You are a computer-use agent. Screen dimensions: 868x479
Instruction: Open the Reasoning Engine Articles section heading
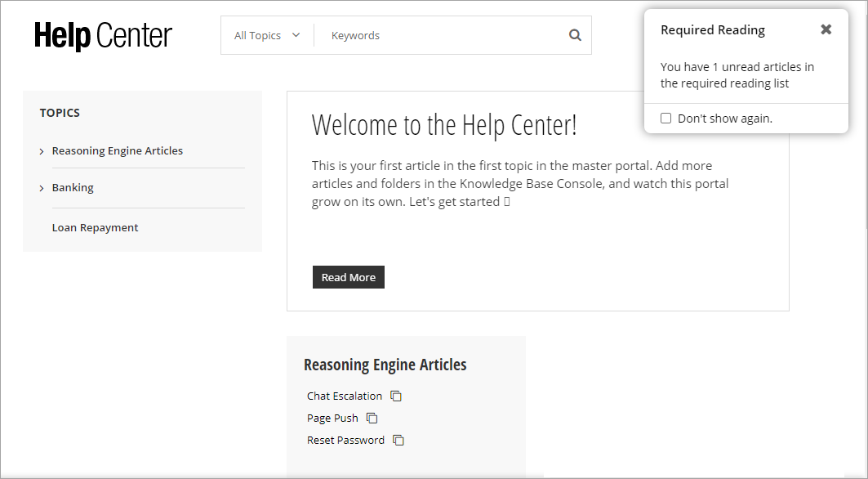pos(385,364)
